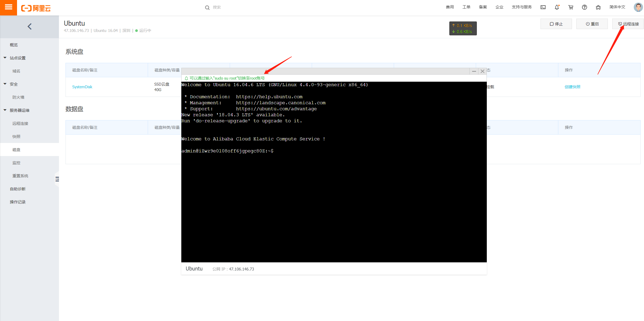Image resolution: width=644 pixels, height=321 pixels.
Task: Close the remote terminal popup
Action: [482, 71]
